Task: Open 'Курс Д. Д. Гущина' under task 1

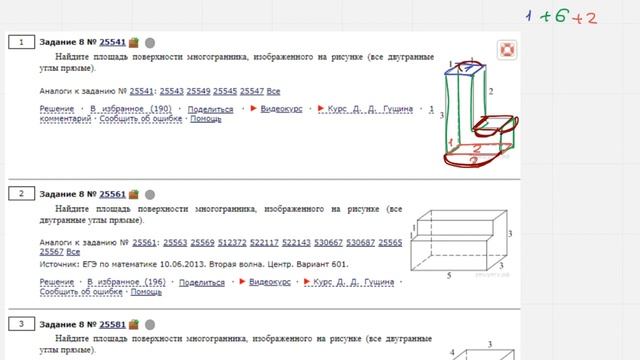Action: (370, 109)
